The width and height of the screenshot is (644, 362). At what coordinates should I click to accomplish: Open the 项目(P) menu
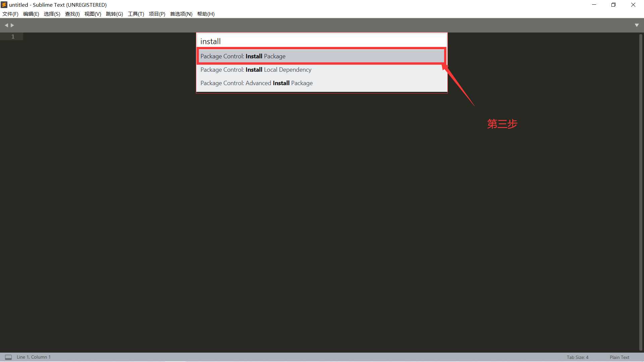tap(157, 14)
